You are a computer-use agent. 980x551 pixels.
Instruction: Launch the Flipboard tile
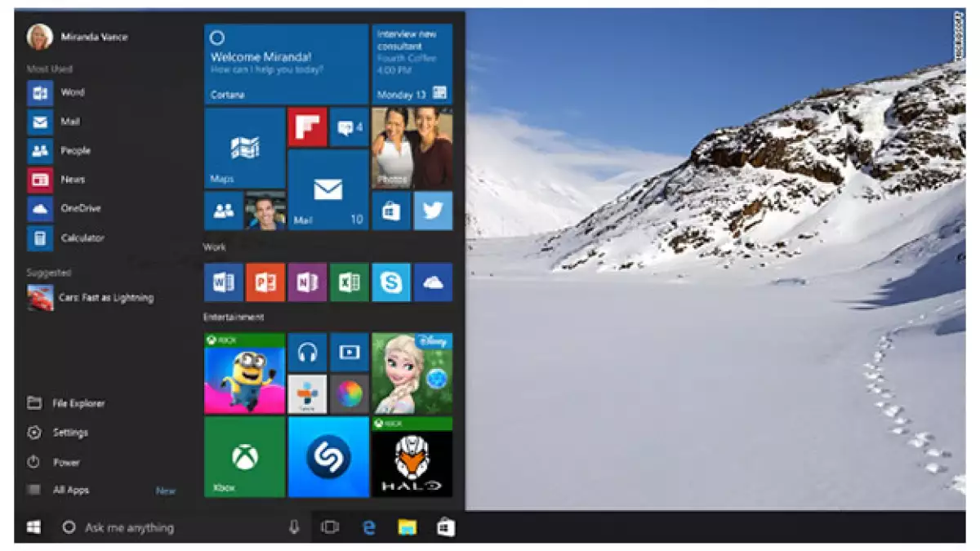[307, 127]
